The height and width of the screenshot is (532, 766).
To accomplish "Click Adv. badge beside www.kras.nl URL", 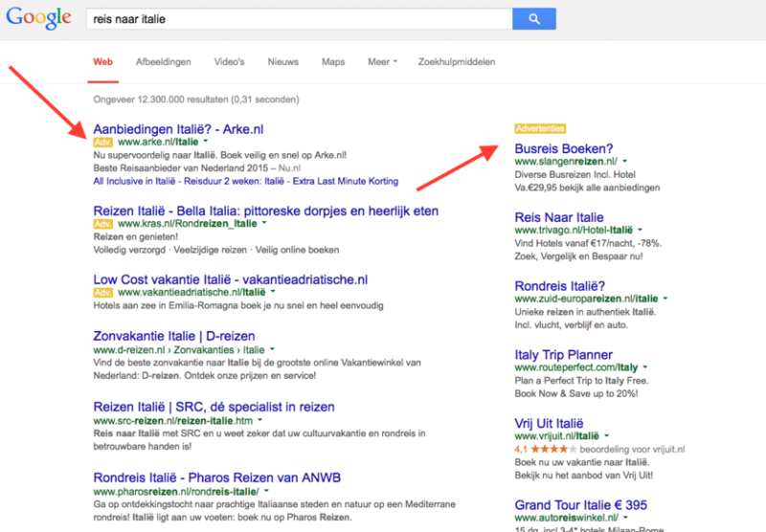I will coord(103,224).
